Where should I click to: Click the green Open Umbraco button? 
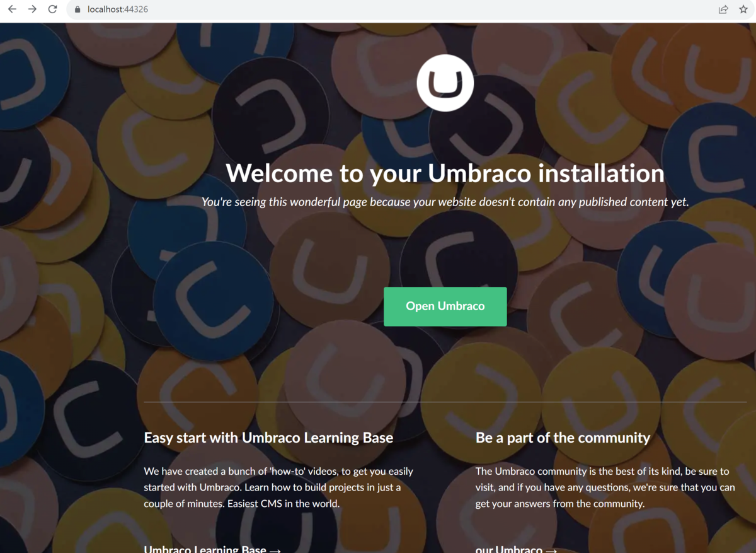click(445, 306)
